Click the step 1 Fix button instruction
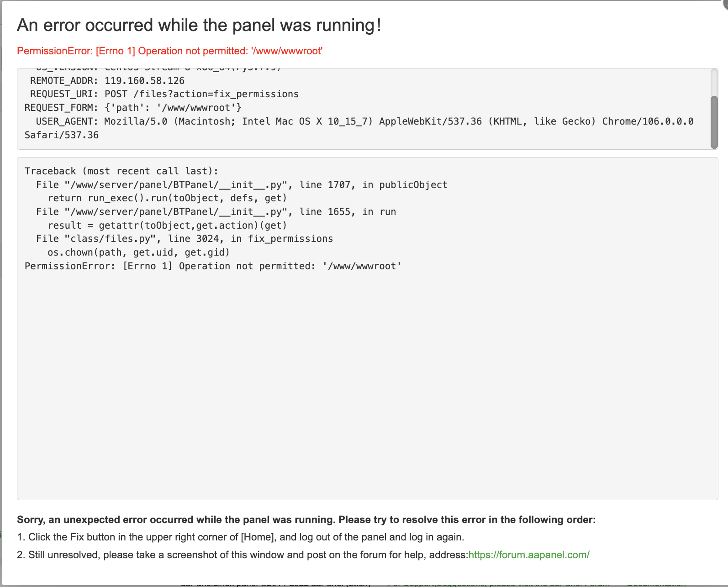728x587 pixels. 240,537
